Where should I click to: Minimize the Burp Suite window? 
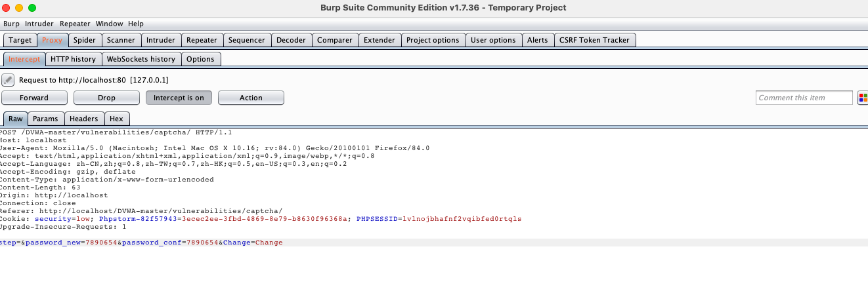[x=19, y=8]
